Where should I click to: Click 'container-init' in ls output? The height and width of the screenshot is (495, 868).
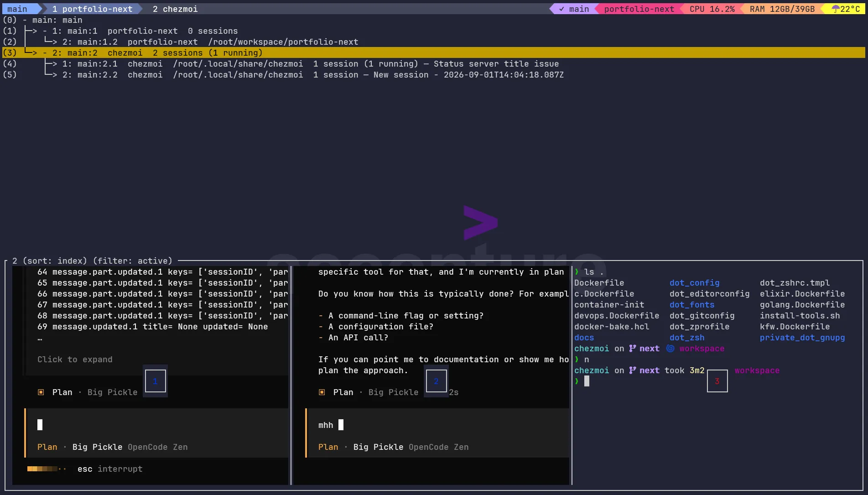pos(609,305)
